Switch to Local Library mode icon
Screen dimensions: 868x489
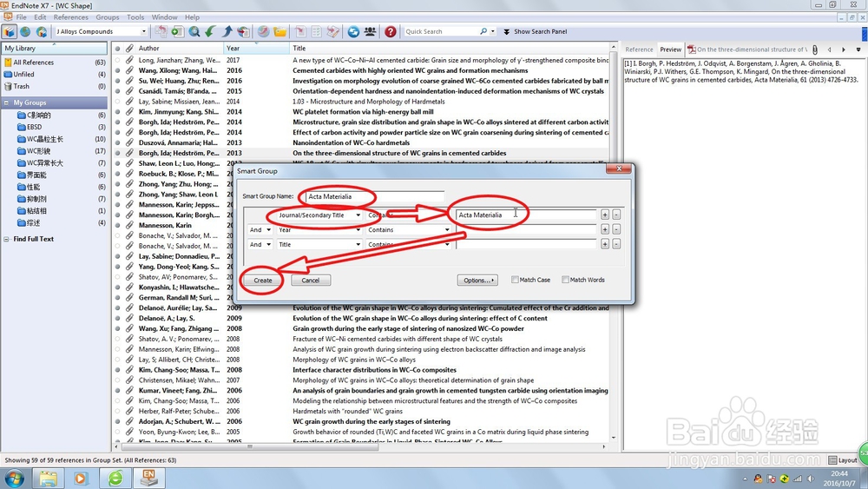(x=10, y=31)
